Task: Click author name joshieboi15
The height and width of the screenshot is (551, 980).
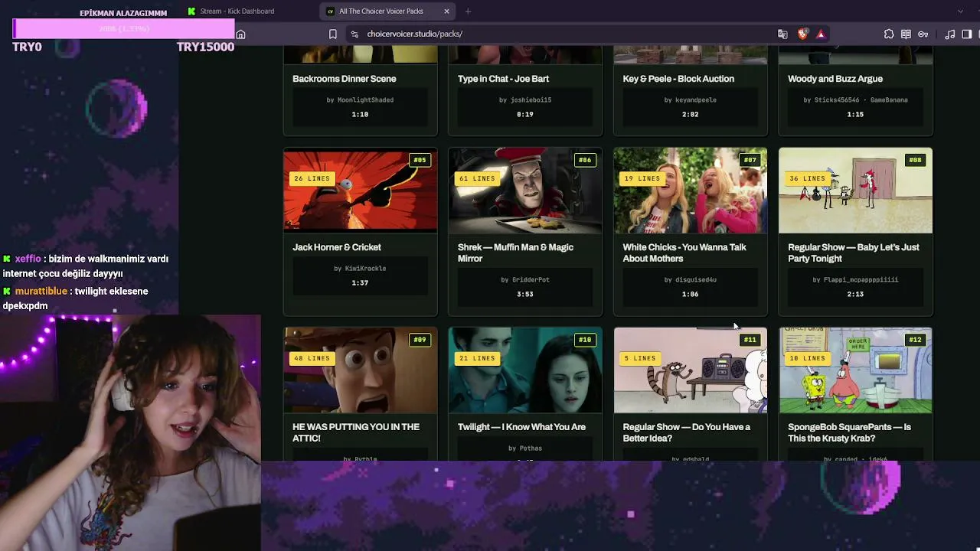Action: (531, 99)
